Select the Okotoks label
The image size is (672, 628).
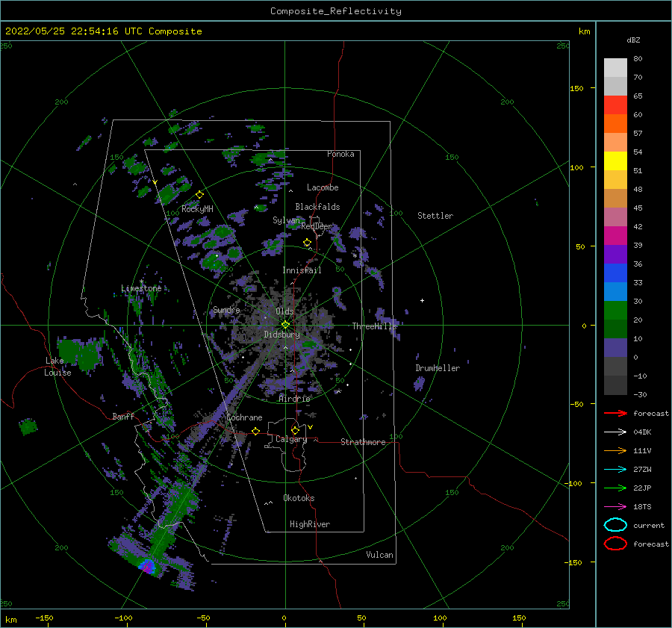(x=299, y=498)
